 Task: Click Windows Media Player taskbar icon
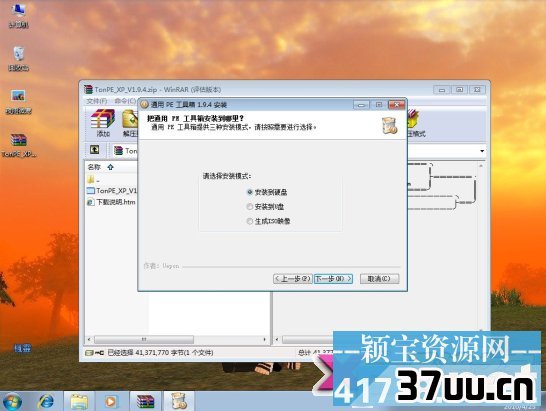(x=111, y=401)
